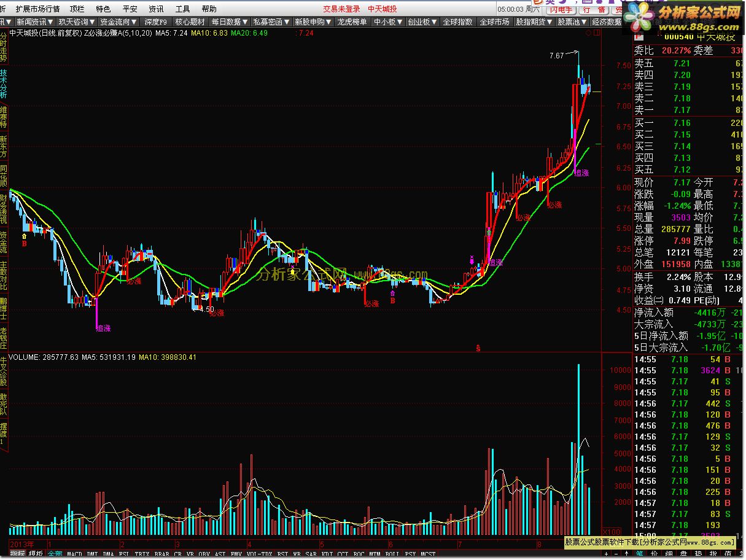The image size is (746, 560).
Task: Click the 交易未登录 status link
Action: (x=341, y=9)
